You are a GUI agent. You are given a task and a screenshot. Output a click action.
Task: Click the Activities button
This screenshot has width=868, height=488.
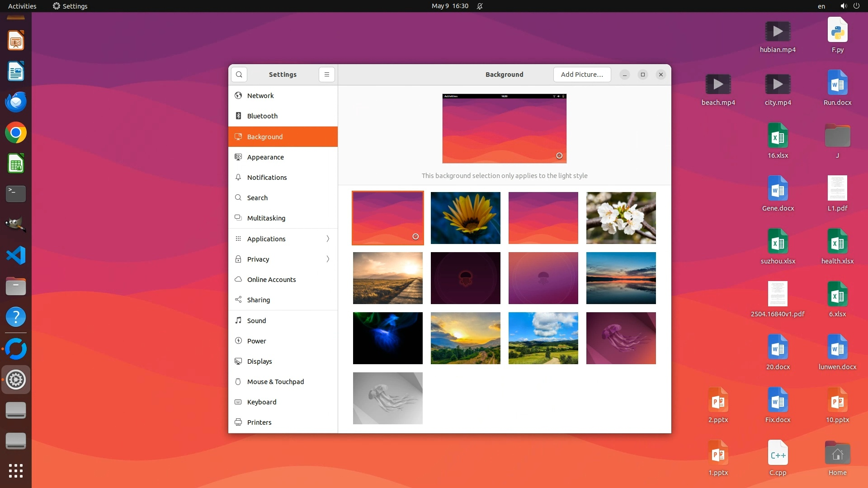pos(22,6)
